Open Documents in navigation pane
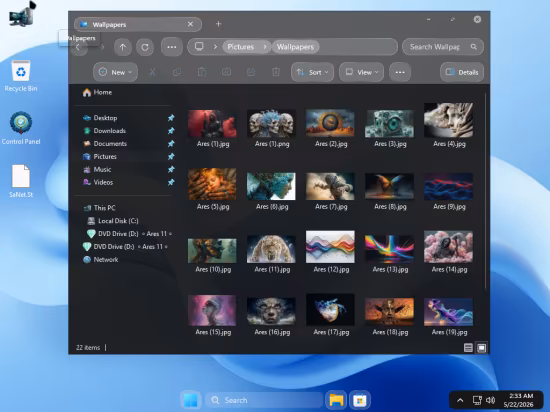This screenshot has height=412, width=550. click(105, 144)
